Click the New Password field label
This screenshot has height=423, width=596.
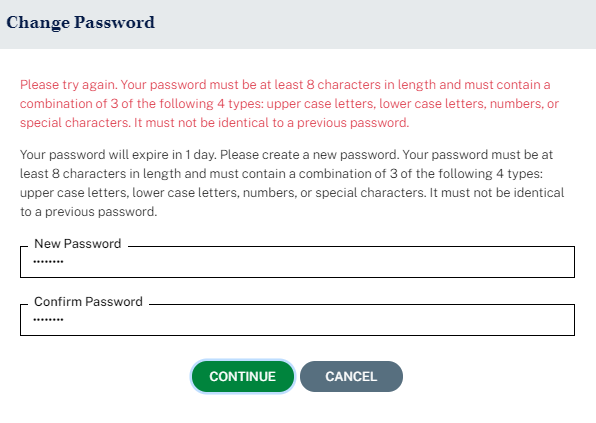click(x=78, y=244)
